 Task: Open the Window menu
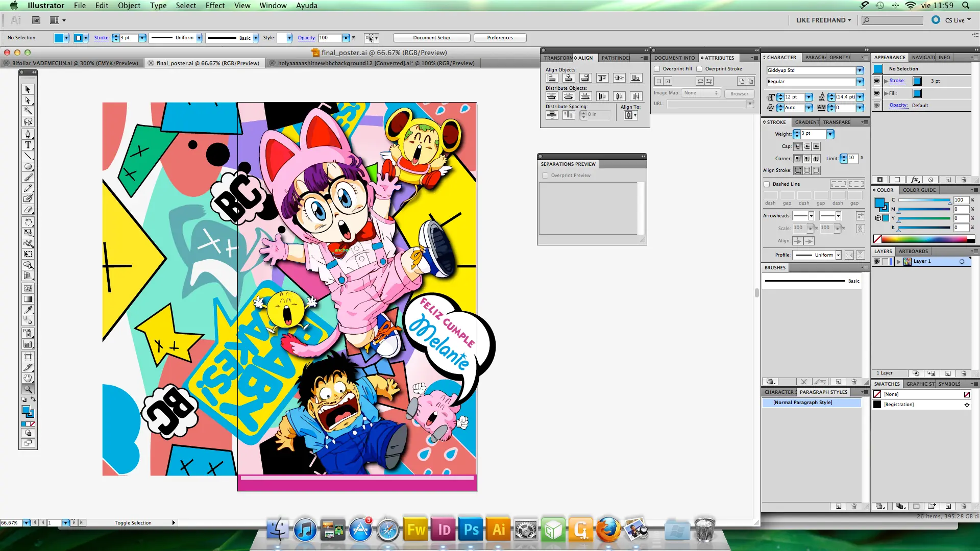[273, 6]
